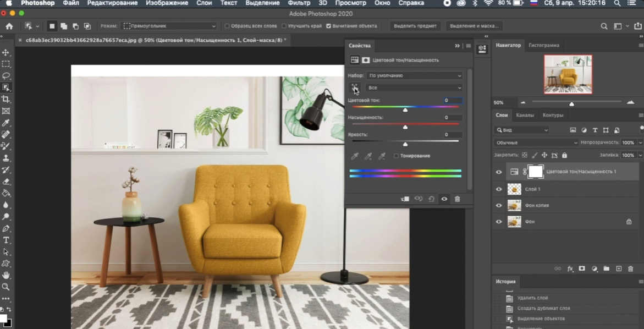Hide the Цветовой тон/Насыщенность 1 layer
Image resolution: width=644 pixels, height=329 pixels.
tap(499, 172)
